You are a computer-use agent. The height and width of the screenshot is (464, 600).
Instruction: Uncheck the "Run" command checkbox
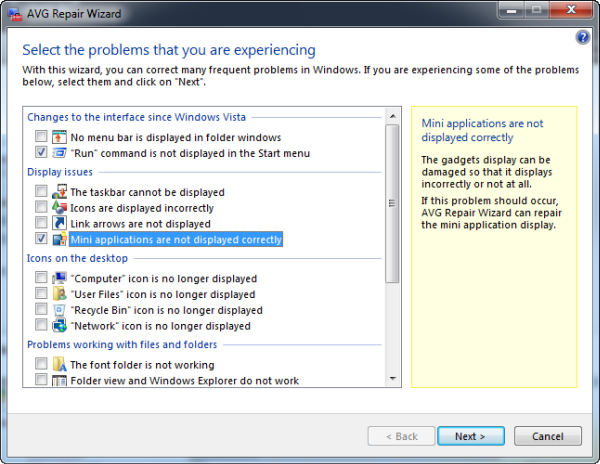coord(41,152)
